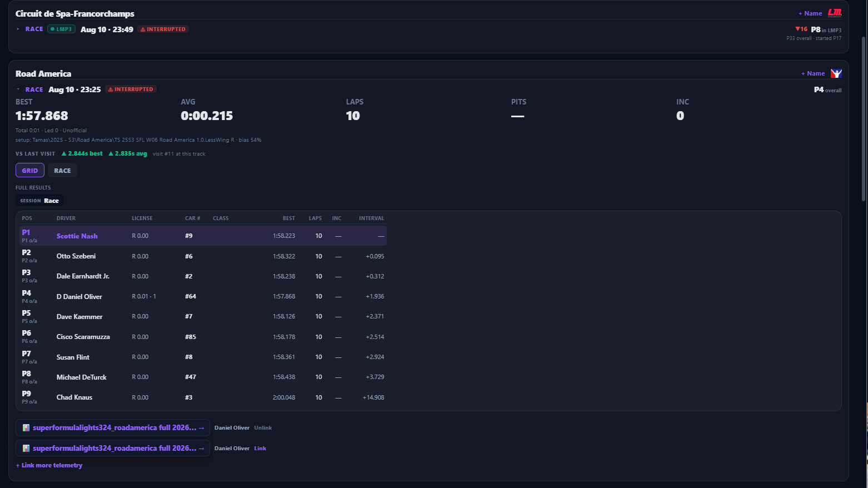Open second superformulalights324_roadamerica telemetry chart icon
Image resolution: width=868 pixels, height=488 pixels.
[x=26, y=449]
